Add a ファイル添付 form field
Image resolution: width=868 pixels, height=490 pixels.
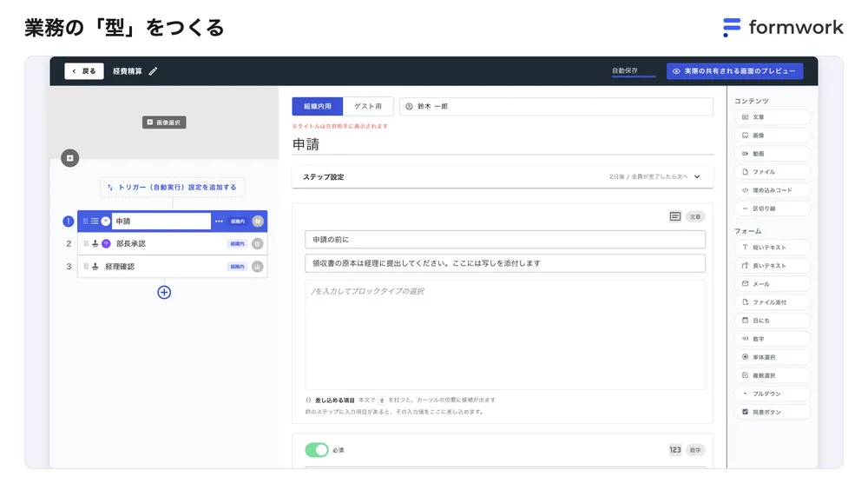tap(773, 302)
